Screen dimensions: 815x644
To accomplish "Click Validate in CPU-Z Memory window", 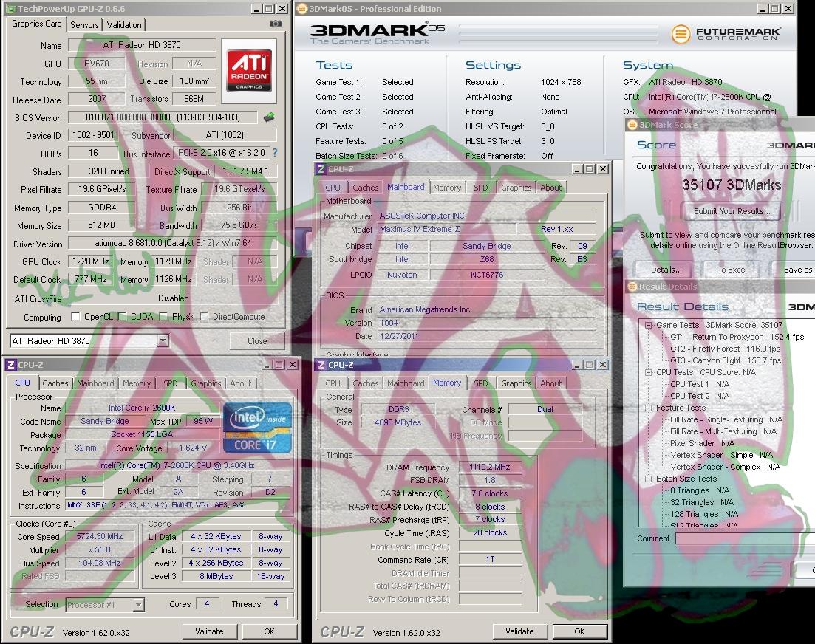I will (519, 631).
